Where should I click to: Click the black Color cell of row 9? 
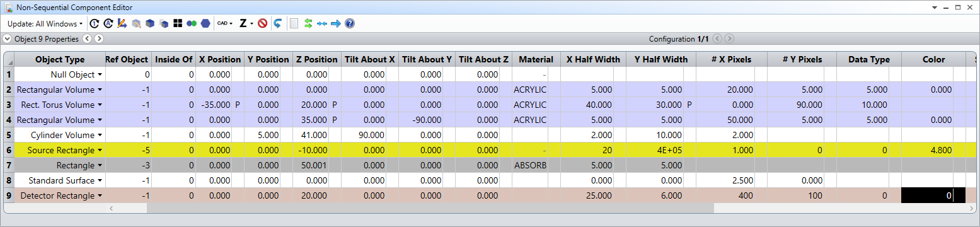click(x=933, y=195)
